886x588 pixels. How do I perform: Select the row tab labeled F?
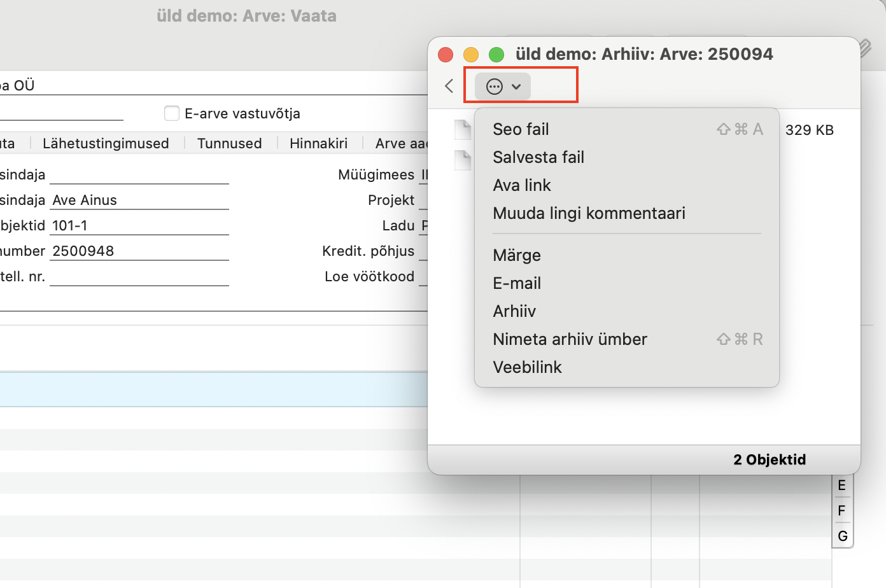(x=841, y=511)
